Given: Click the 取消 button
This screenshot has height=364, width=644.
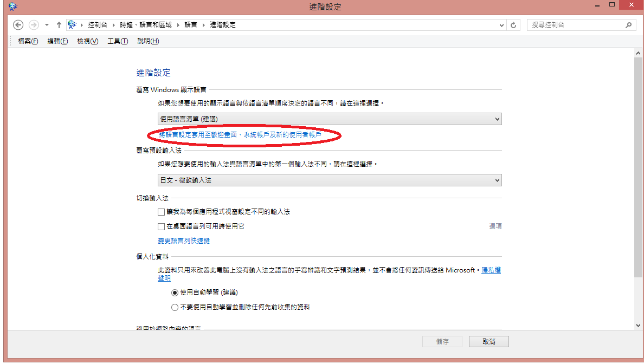Looking at the screenshot, I should pyautogui.click(x=488, y=342).
